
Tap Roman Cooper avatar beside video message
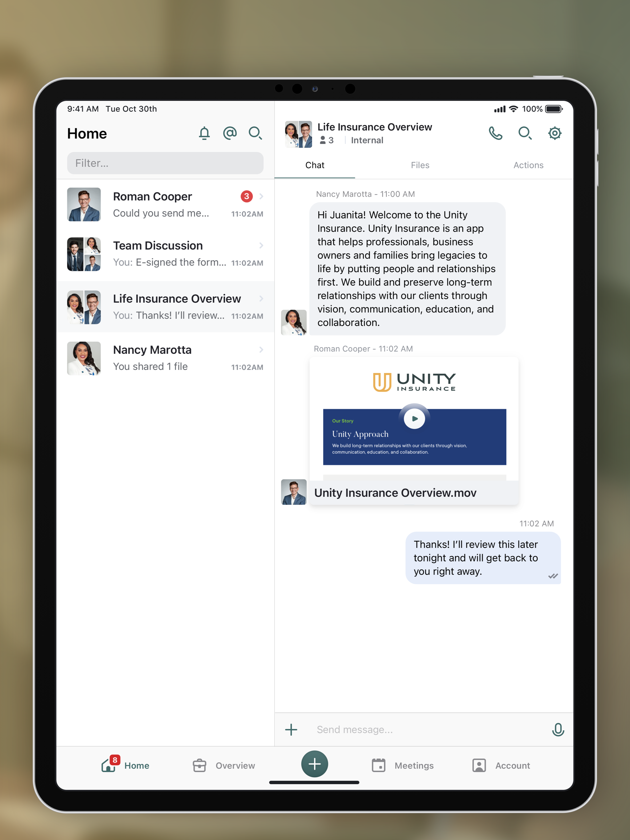[x=294, y=492]
